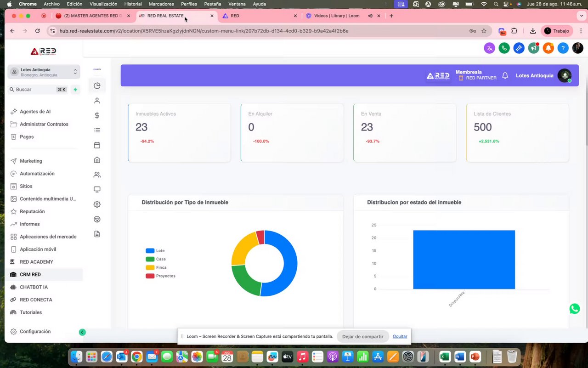
Task: Collapse the sidebar with the green arrow
Action: [x=82, y=332]
